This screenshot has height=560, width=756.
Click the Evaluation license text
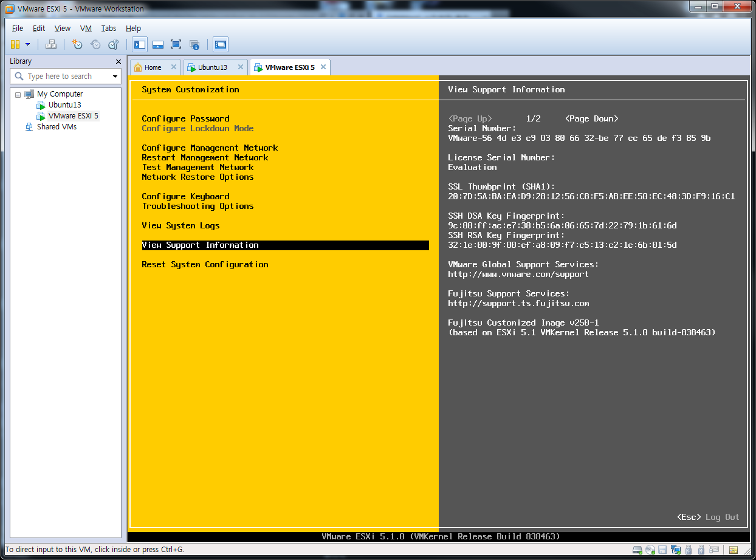pyautogui.click(x=472, y=167)
